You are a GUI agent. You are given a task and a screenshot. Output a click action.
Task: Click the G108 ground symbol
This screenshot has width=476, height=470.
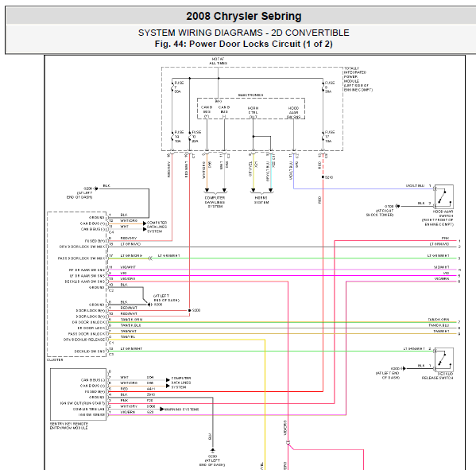[397, 206]
